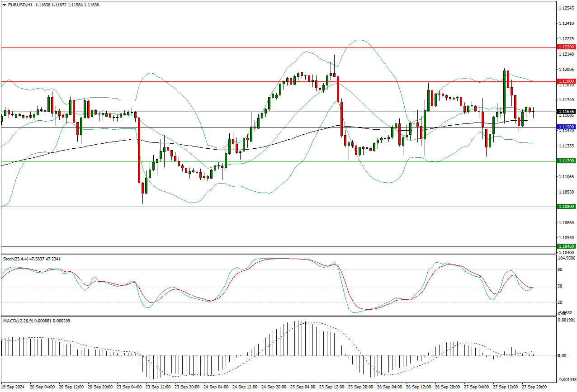
Task: Select the green 1.10800 price label
Action: tap(566, 207)
